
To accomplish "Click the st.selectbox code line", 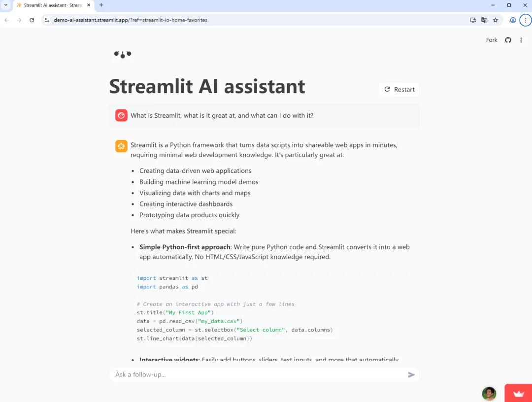I will pyautogui.click(x=235, y=330).
